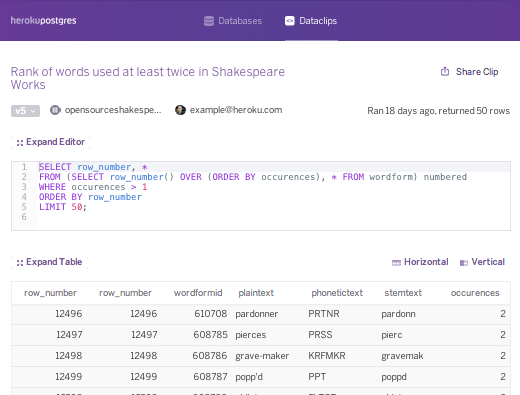Screen dimensions: 520x395
Task: Click the expand icon beside Expand Editor
Action: click(x=20, y=143)
